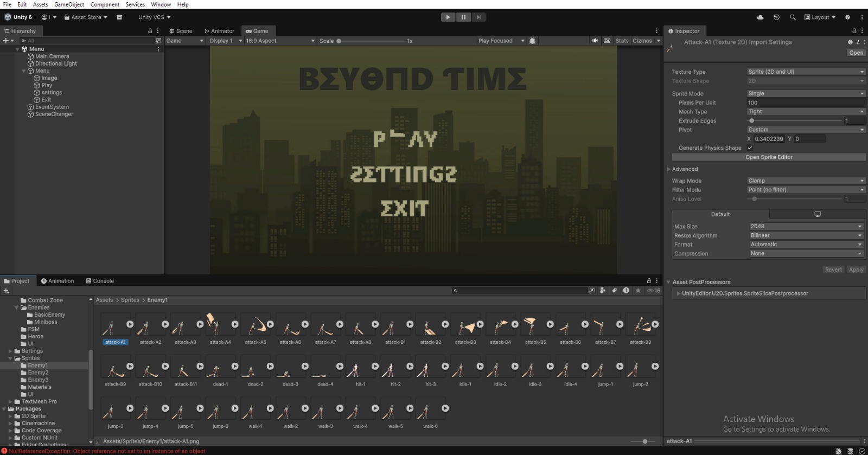Screen dimensions: 868x455
Task: Toggle the Stats overlay
Action: tap(622, 41)
